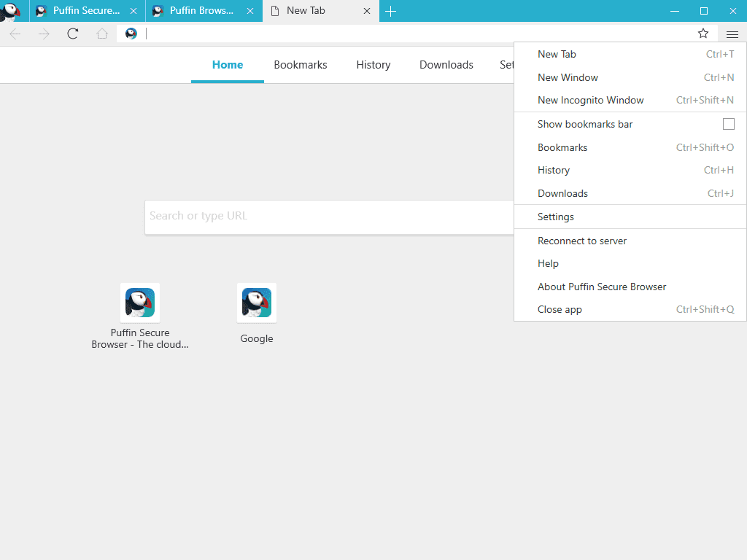
Task: Choose Reconnect to server
Action: point(630,241)
